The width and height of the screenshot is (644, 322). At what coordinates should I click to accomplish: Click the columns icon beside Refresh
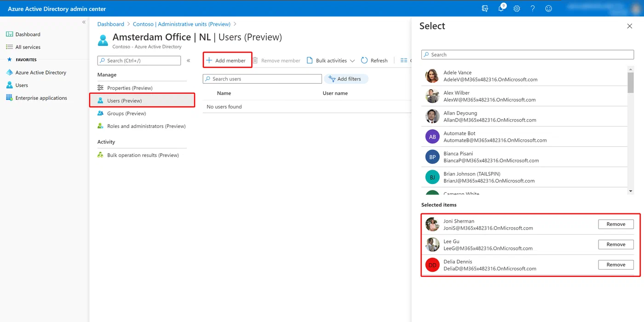404,60
